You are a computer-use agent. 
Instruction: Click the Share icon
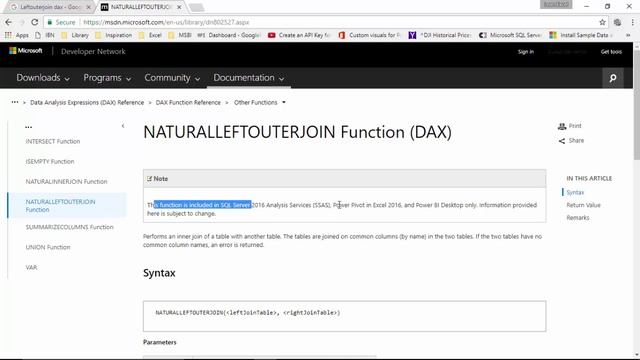(x=562, y=141)
